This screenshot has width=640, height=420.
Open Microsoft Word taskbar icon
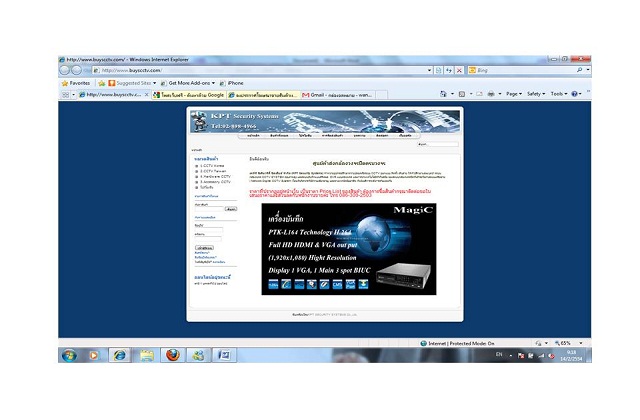click(224, 356)
